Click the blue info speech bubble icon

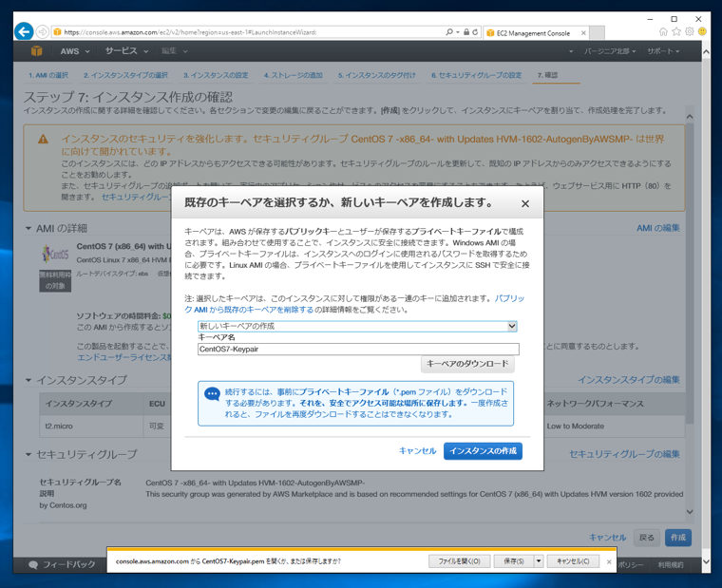click(x=212, y=394)
